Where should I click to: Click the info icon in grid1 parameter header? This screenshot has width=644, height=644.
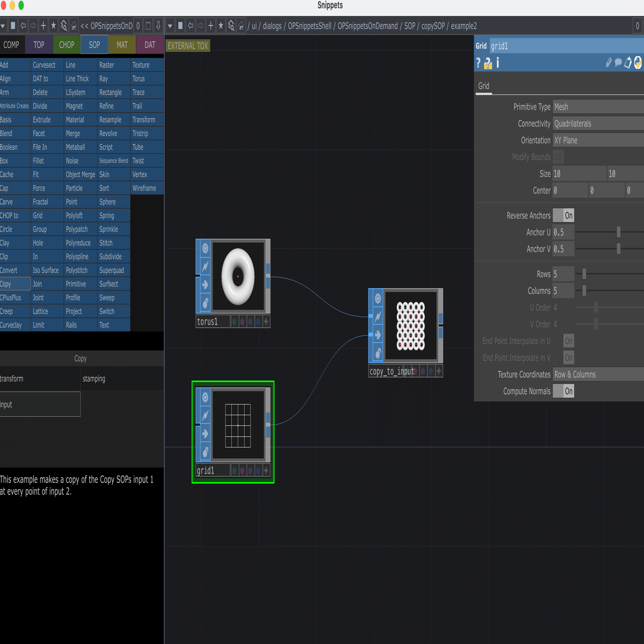tap(498, 63)
